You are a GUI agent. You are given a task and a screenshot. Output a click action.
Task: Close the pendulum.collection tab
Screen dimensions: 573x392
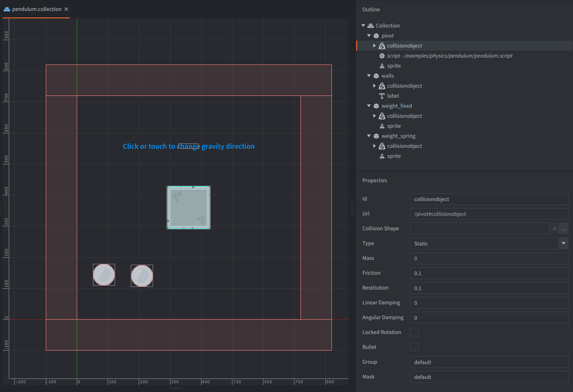tap(66, 9)
